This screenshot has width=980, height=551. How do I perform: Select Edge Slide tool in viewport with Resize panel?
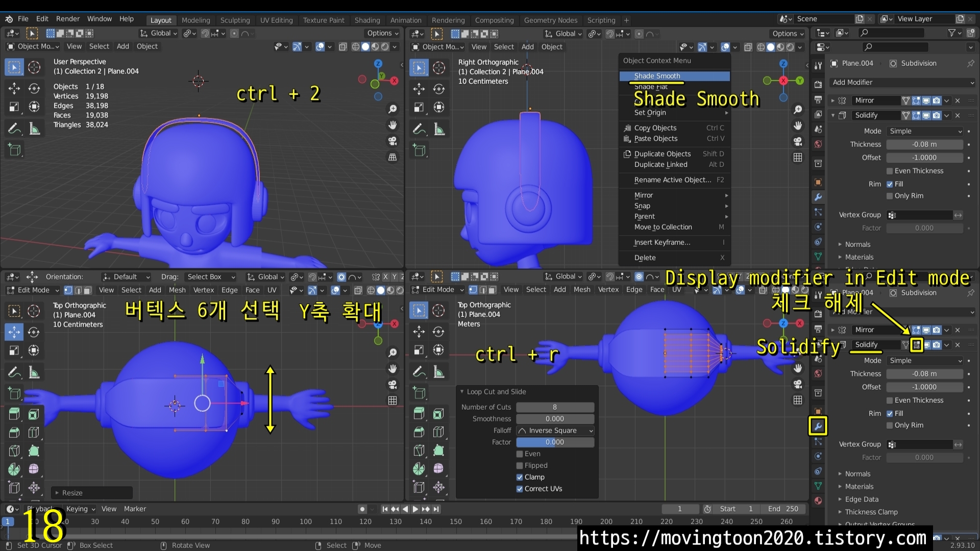14,488
